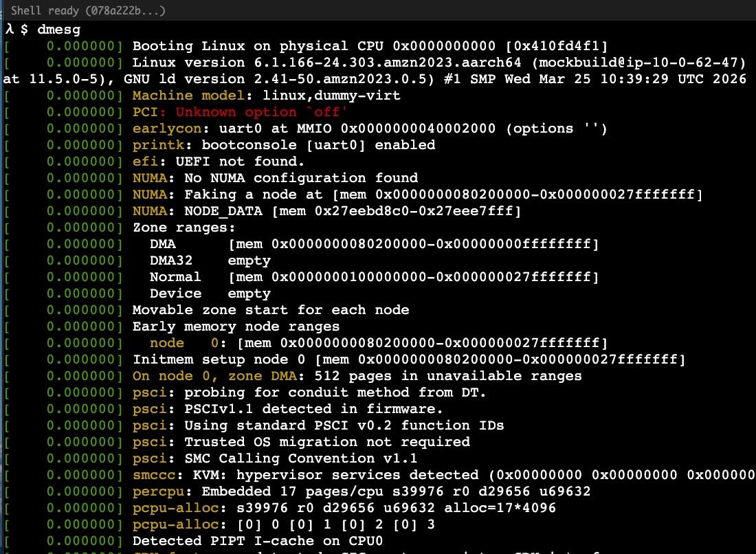Image resolution: width=756 pixels, height=554 pixels.
Task: Click the 'NUMA: NODE_DATA' memory line
Action: point(327,211)
